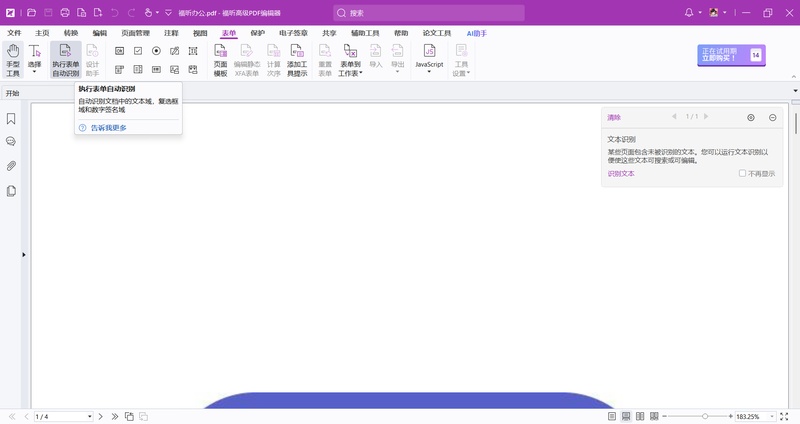
Task: Click the 添加工具提示 add tooltip icon
Action: tap(297, 60)
